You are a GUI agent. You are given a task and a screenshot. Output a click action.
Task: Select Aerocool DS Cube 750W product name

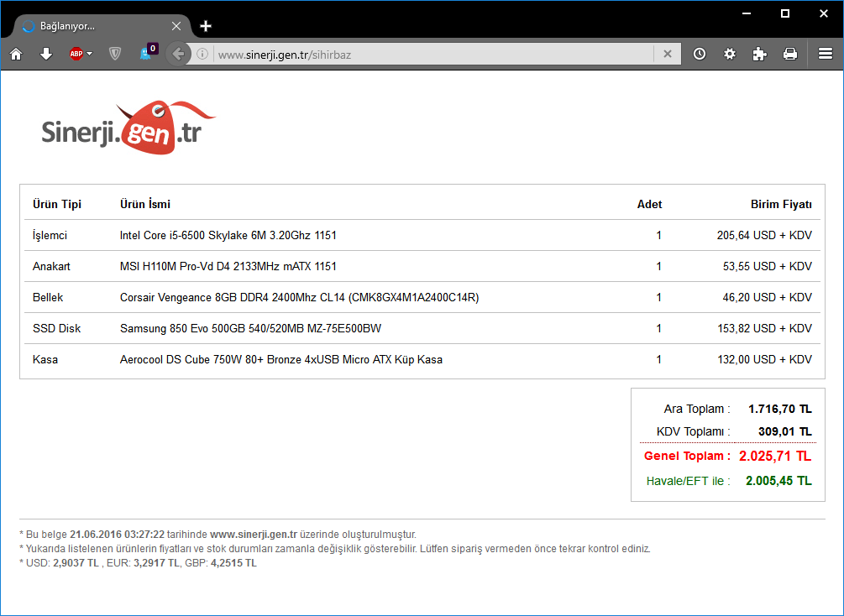tap(281, 359)
